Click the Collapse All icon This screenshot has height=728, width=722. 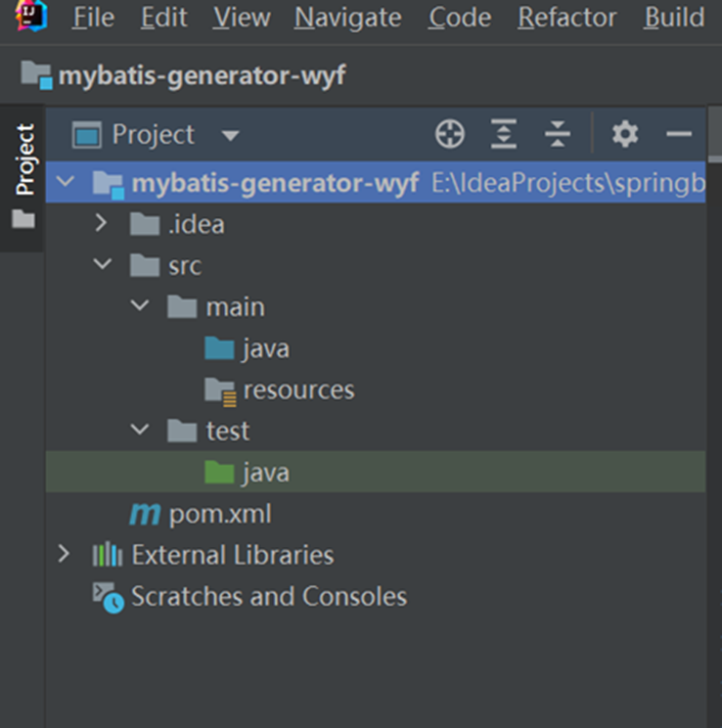pyautogui.click(x=558, y=134)
